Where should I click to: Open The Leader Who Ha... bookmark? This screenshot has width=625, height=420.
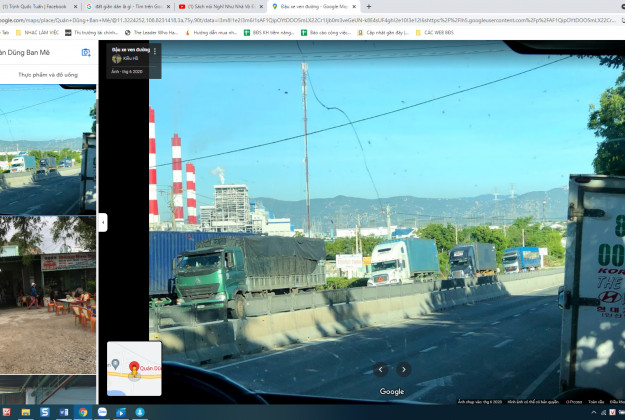point(151,33)
